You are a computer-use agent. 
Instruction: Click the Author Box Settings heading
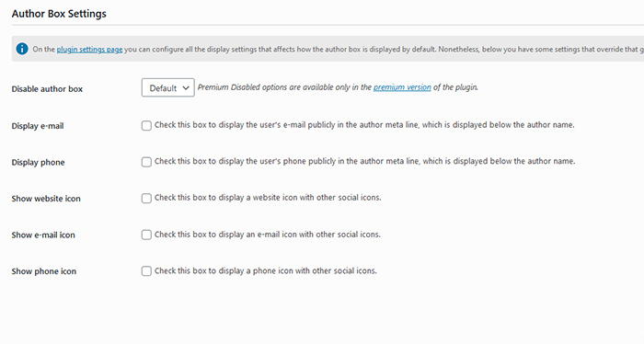click(x=59, y=14)
